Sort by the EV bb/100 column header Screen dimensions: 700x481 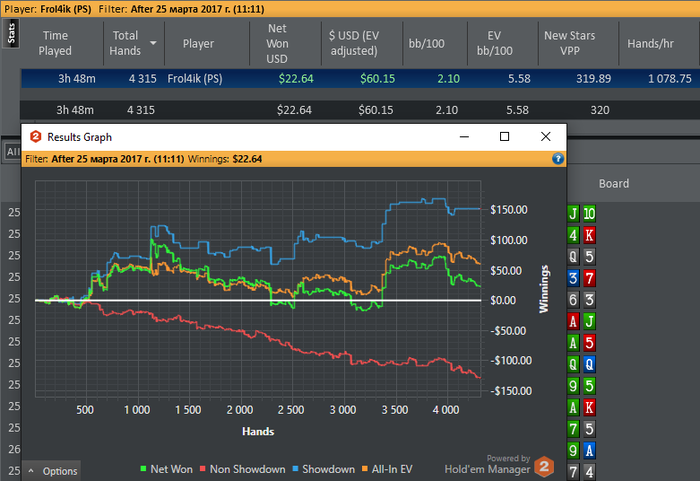pos(494,43)
